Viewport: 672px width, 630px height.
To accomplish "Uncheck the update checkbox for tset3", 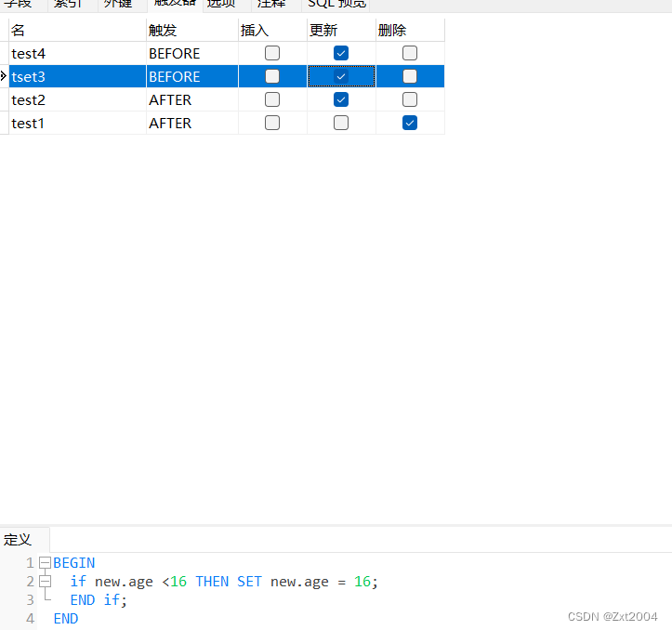I will point(341,76).
